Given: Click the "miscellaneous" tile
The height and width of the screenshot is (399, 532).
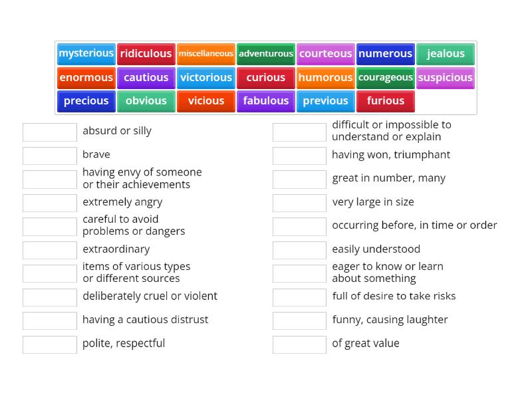Looking at the screenshot, I should [206, 54].
